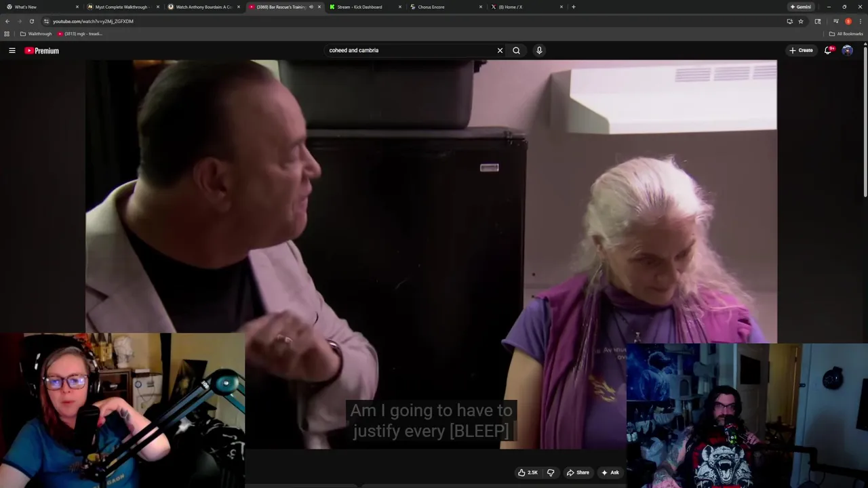Open the Chrome three-dot menu

pos(861,21)
